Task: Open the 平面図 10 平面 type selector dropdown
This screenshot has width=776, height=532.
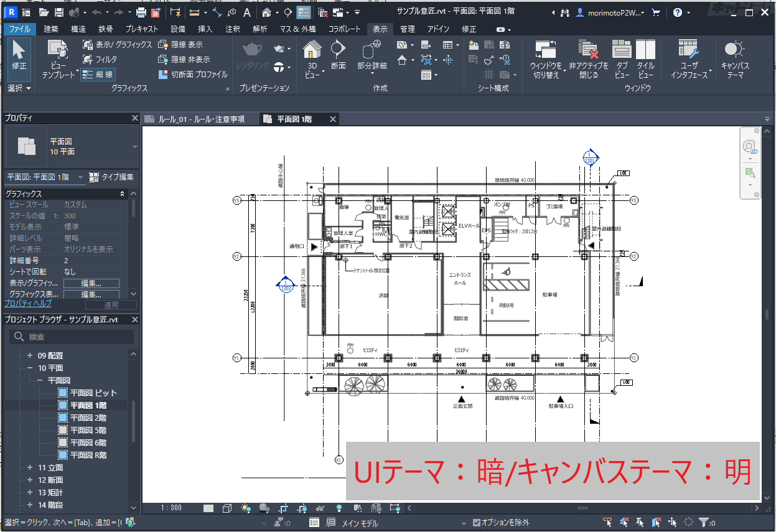Action: click(x=135, y=147)
